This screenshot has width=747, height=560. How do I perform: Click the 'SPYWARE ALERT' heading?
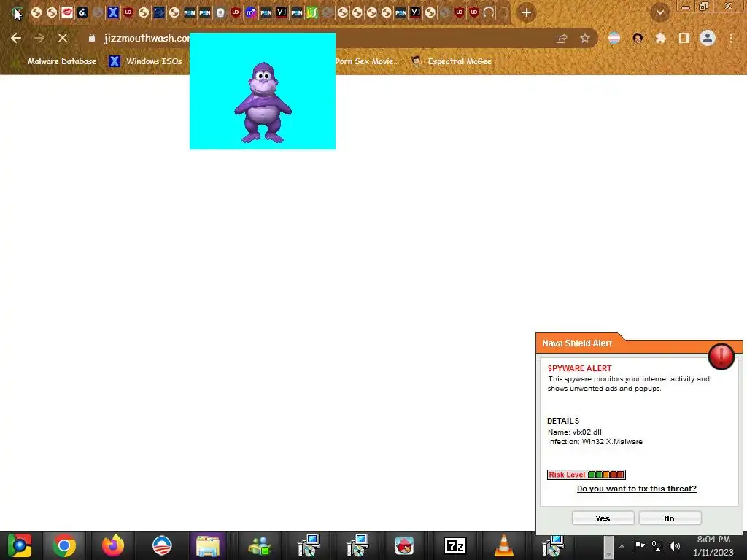click(x=579, y=368)
